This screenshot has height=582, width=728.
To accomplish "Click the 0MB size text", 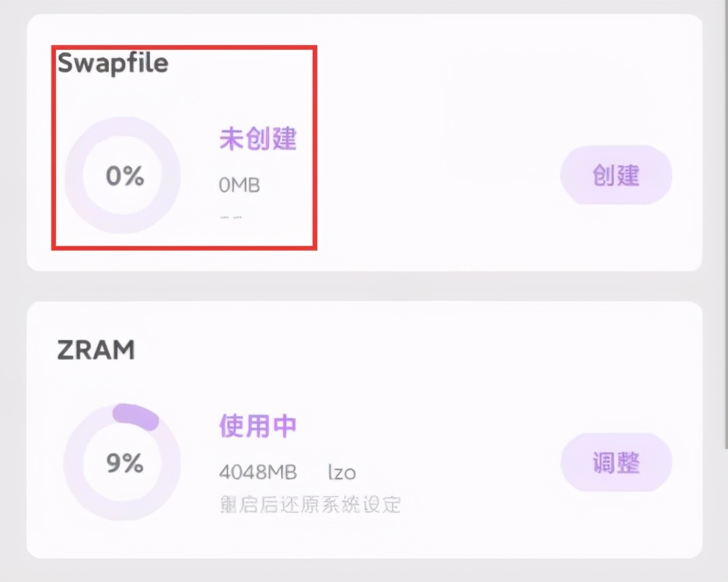I will coord(239,185).
